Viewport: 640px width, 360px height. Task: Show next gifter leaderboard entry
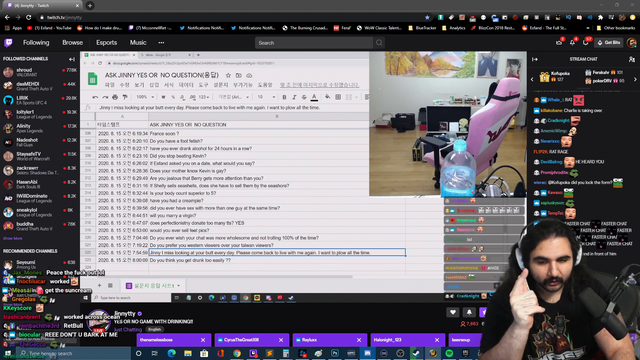(635, 79)
